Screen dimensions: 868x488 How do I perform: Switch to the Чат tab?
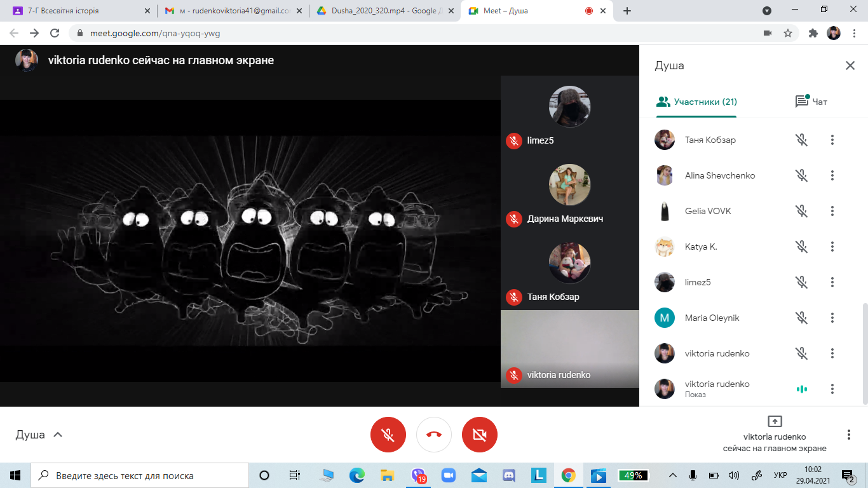click(x=811, y=102)
